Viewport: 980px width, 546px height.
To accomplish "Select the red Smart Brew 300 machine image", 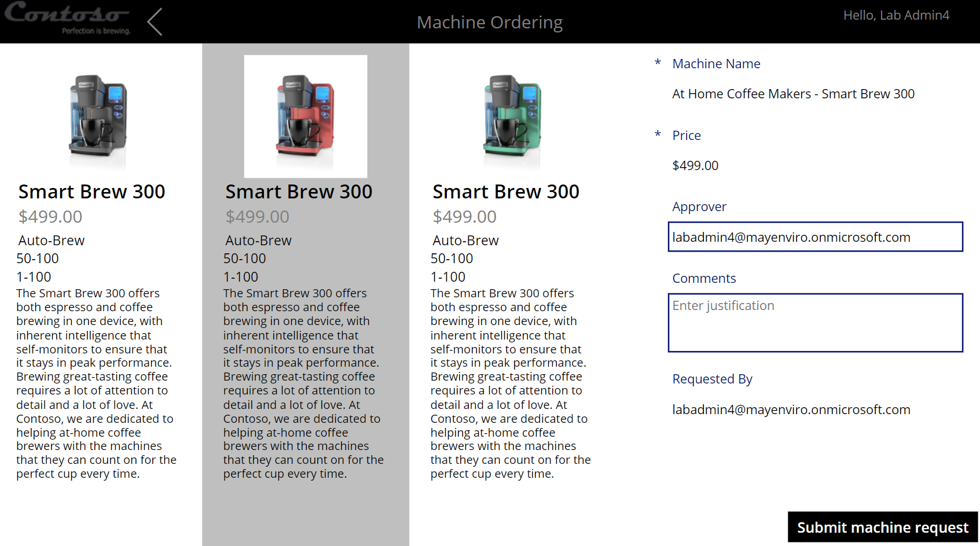I will point(306,116).
